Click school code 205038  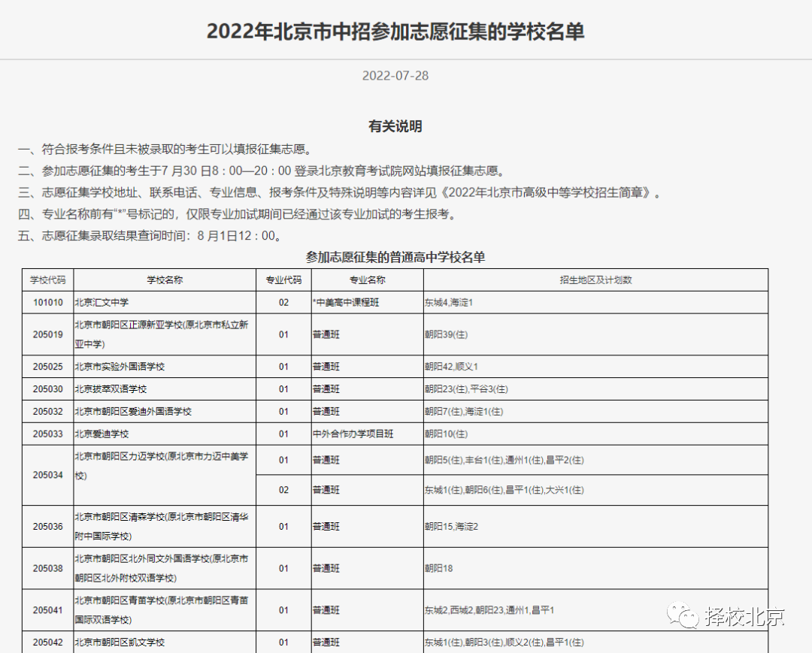pyautogui.click(x=47, y=568)
